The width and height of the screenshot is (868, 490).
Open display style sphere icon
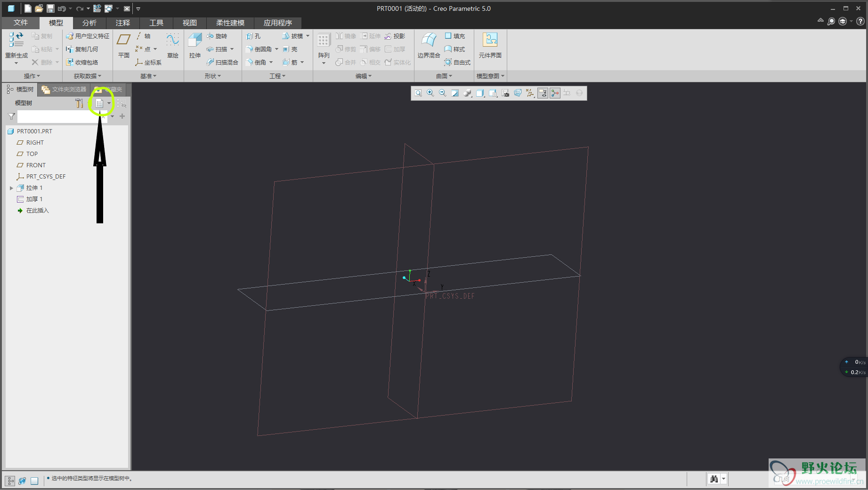[467, 93]
